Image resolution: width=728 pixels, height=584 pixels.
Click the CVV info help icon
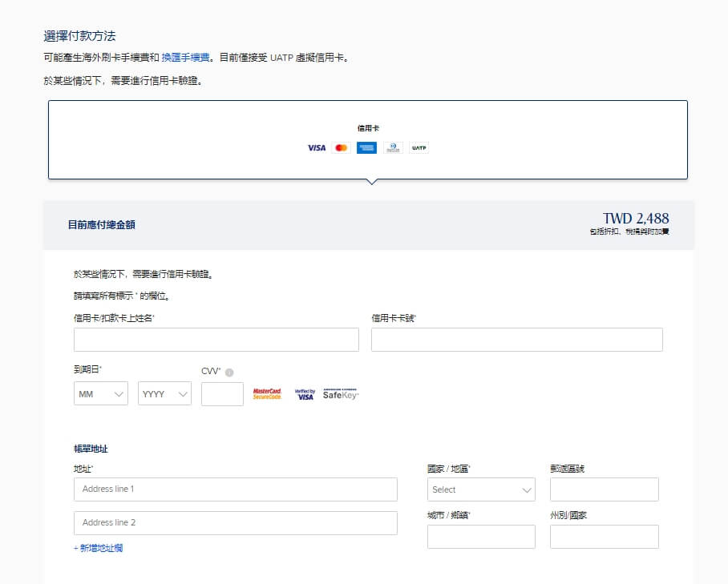point(229,372)
